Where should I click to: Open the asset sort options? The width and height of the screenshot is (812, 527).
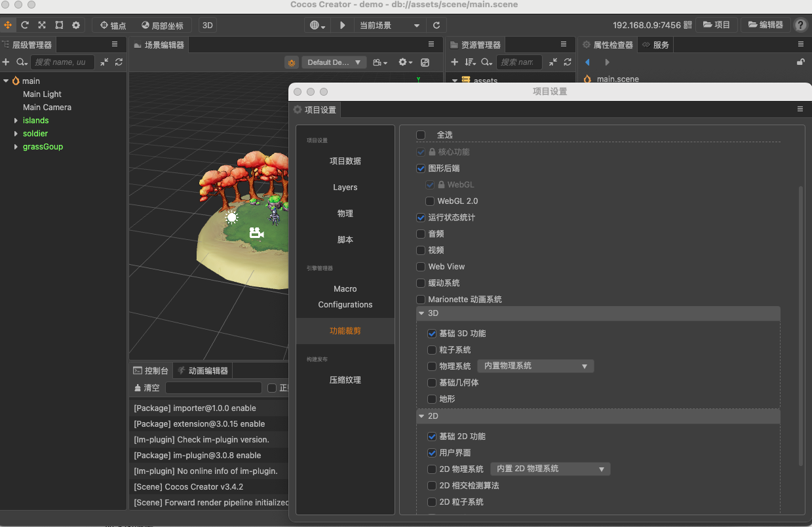(x=471, y=62)
